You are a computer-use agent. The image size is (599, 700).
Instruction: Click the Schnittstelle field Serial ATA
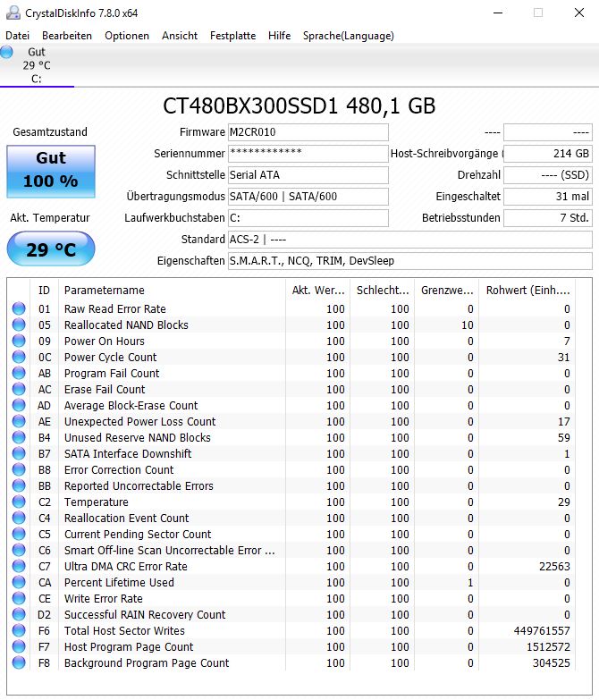[x=308, y=175]
